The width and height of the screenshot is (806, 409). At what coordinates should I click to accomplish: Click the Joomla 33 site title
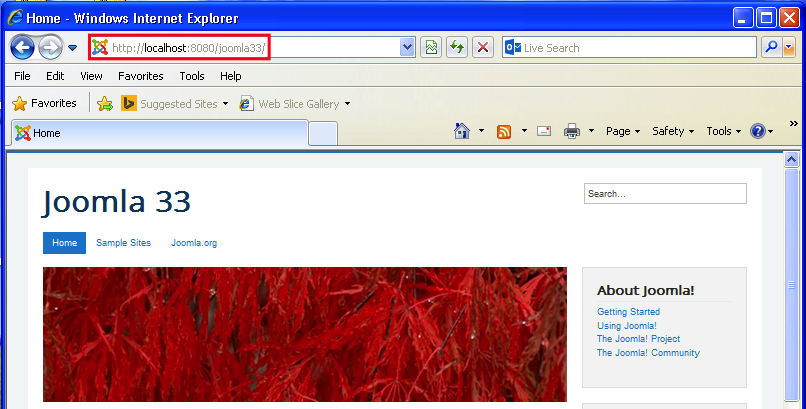(x=117, y=201)
